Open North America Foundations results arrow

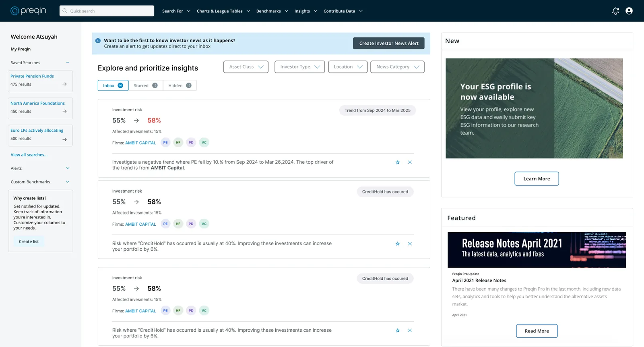pyautogui.click(x=64, y=111)
